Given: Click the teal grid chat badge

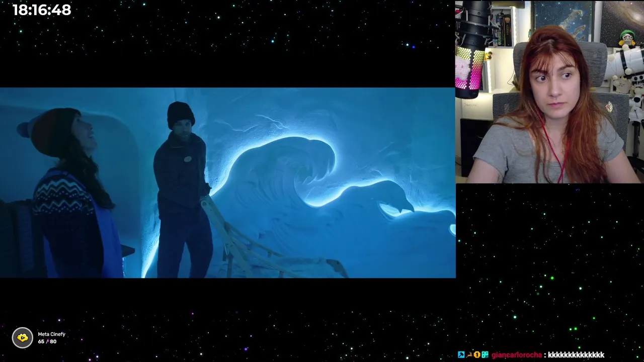Looking at the screenshot, I should (485, 355).
